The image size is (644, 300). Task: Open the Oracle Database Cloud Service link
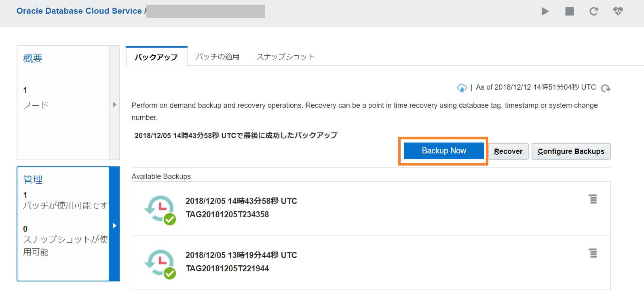pyautogui.click(x=79, y=11)
